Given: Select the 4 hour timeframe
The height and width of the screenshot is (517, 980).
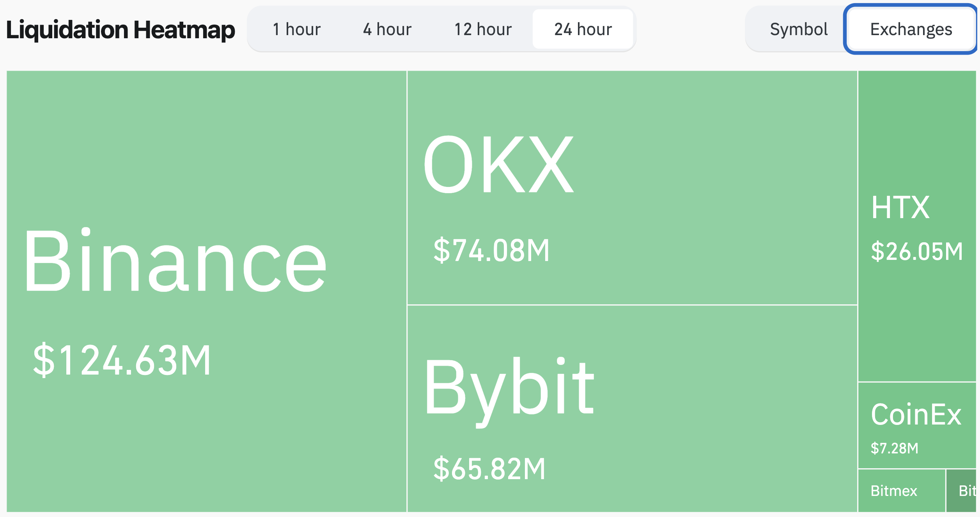Looking at the screenshot, I should (387, 29).
